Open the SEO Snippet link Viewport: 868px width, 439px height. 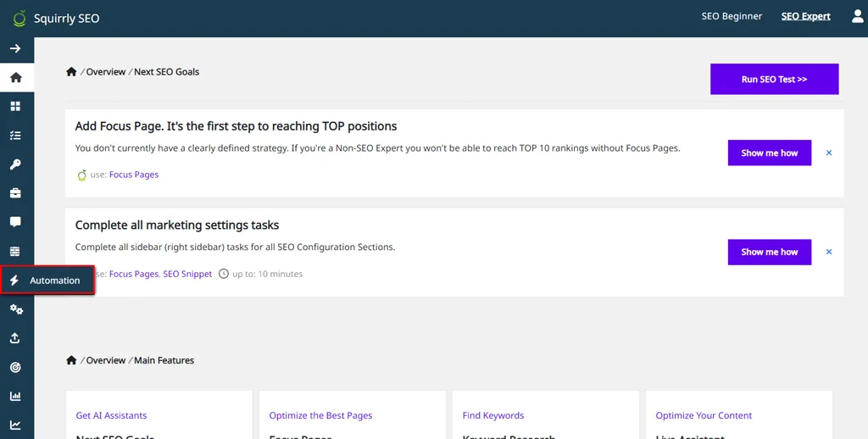point(187,274)
